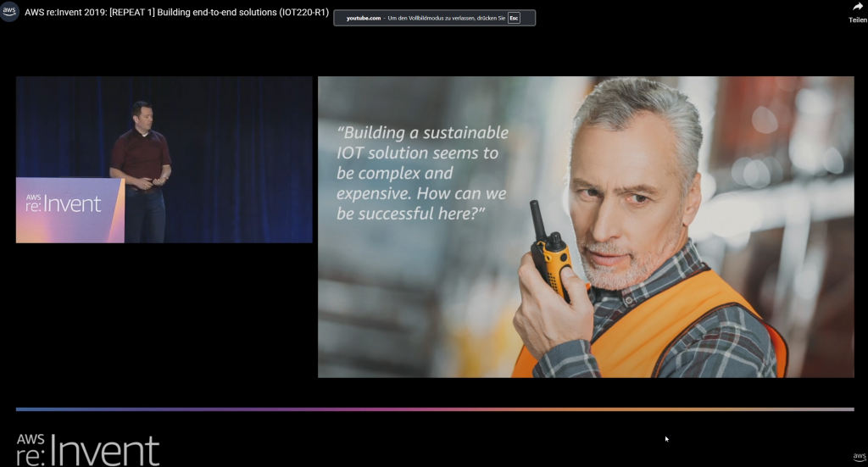
Task: Click the AWS watermark in bottom-right corner
Action: point(859,458)
